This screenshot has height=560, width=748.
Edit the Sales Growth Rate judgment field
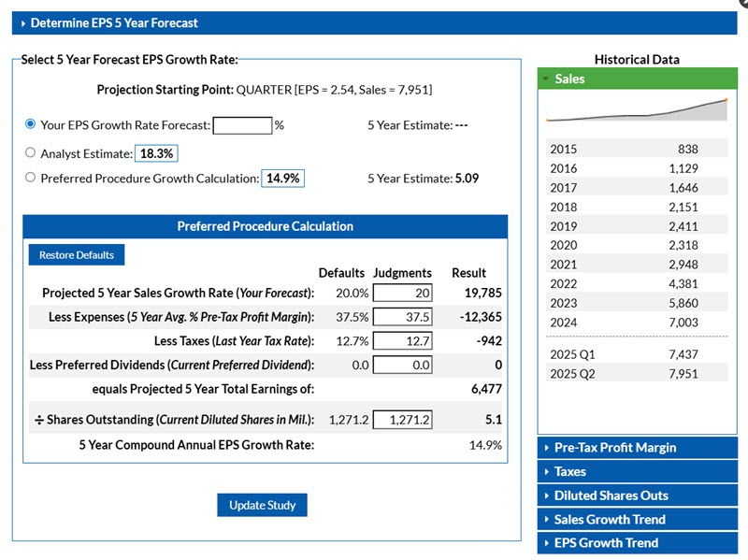(x=402, y=293)
